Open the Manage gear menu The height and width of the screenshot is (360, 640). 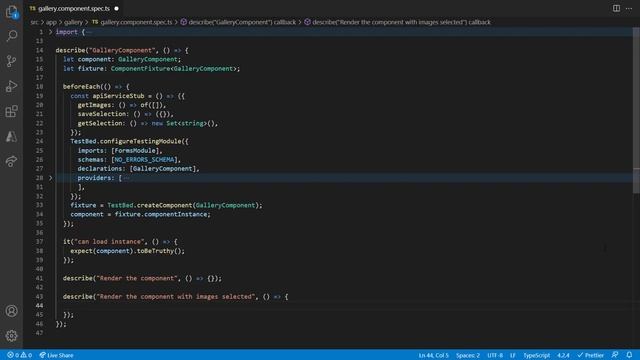pos(11,336)
